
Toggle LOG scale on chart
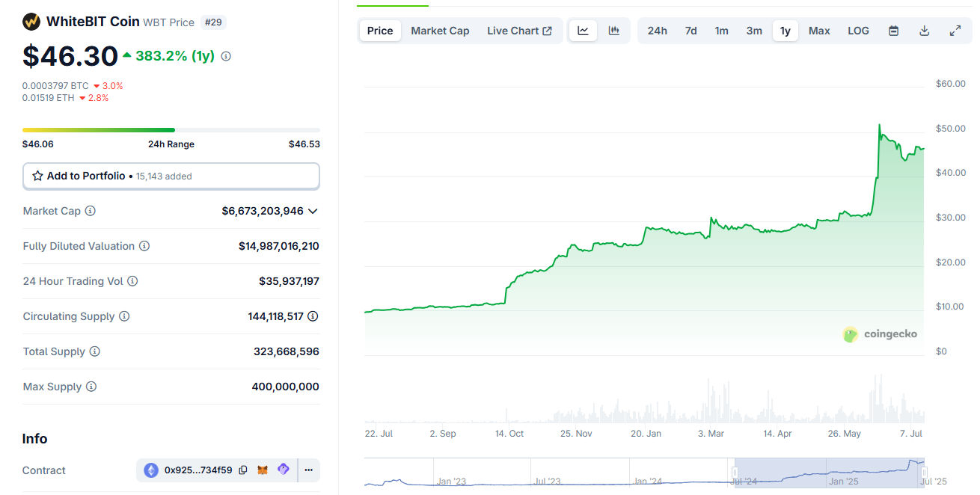858,31
